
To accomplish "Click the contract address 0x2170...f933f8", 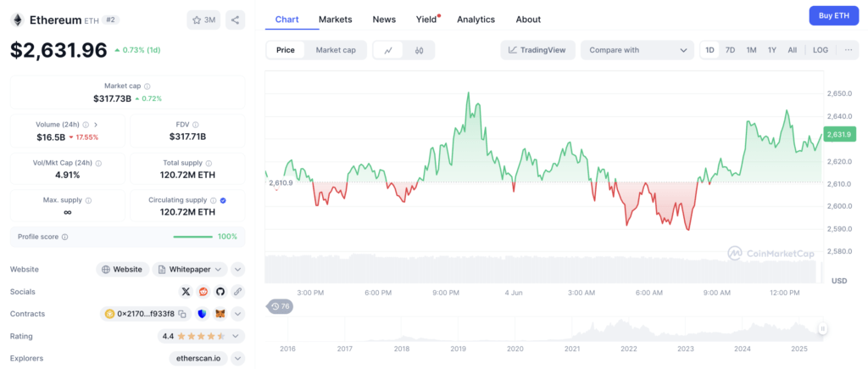I will click(x=146, y=314).
